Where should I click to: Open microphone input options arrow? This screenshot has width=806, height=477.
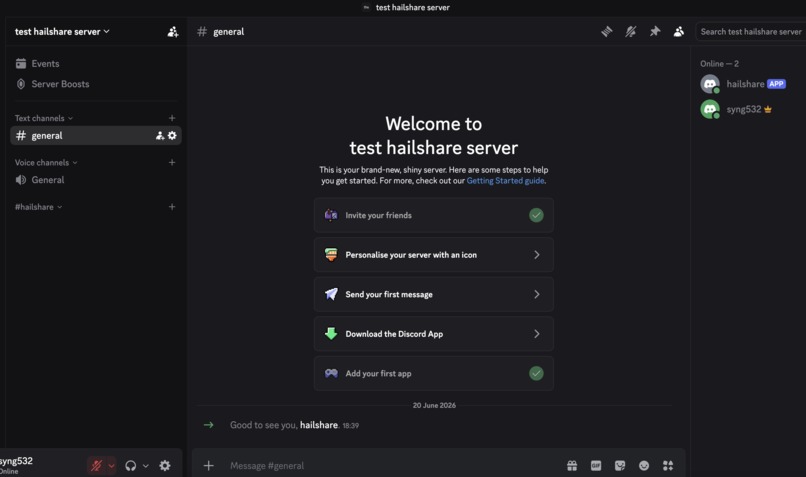111,466
